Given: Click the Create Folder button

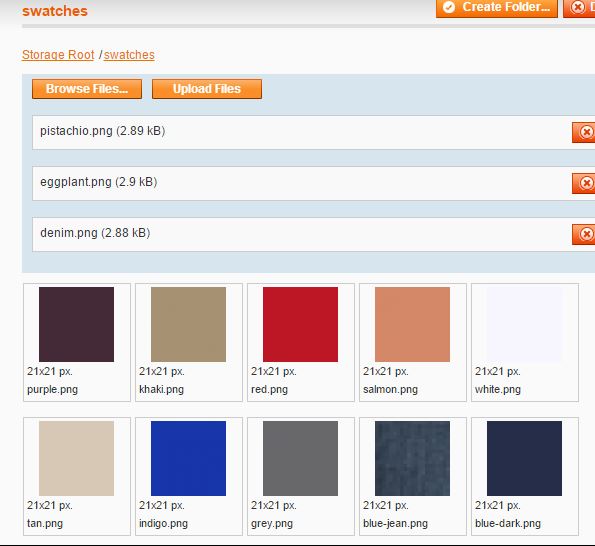Looking at the screenshot, I should coord(497,8).
